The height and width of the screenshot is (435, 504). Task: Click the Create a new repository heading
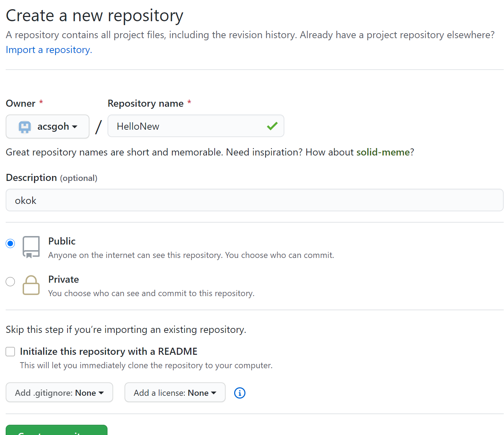pos(95,16)
